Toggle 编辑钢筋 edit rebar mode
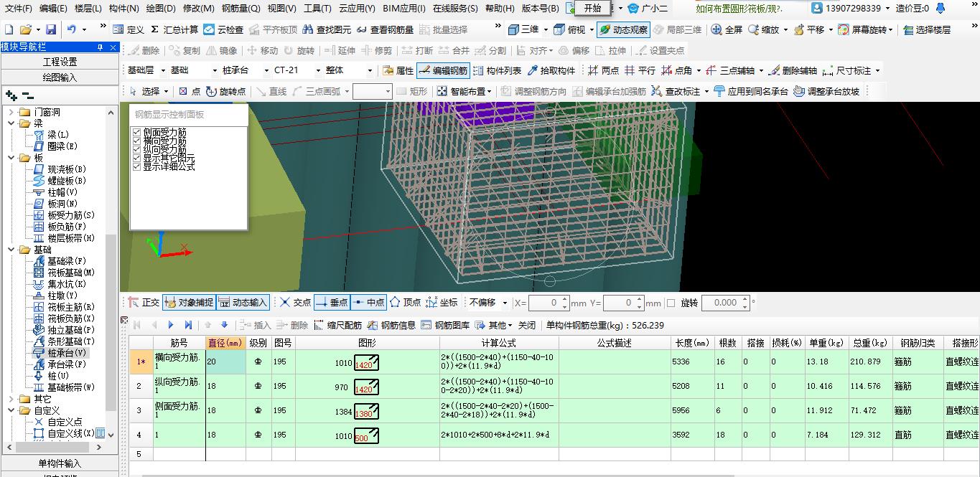The height and width of the screenshot is (477, 980). 443,70
